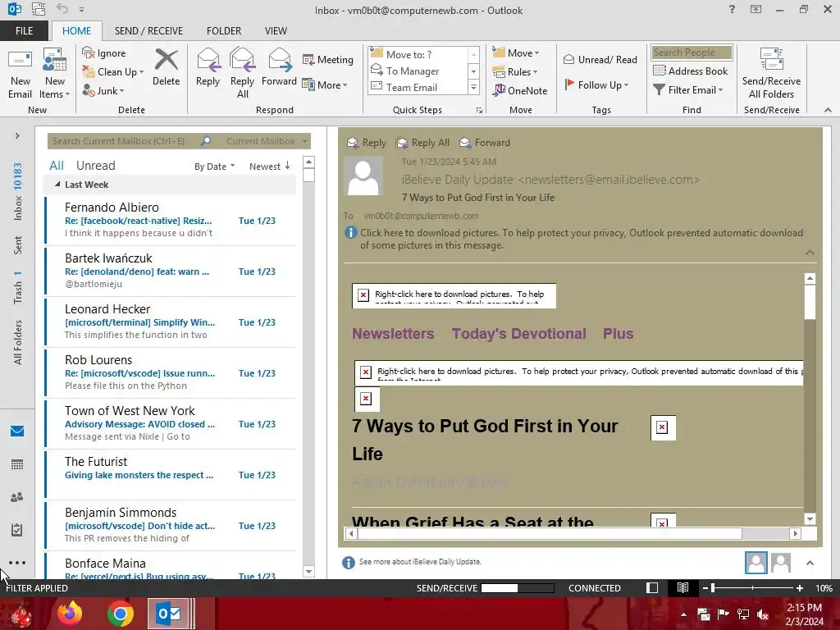Image resolution: width=840 pixels, height=630 pixels.
Task: Expand the folder pane
Action: click(17, 136)
